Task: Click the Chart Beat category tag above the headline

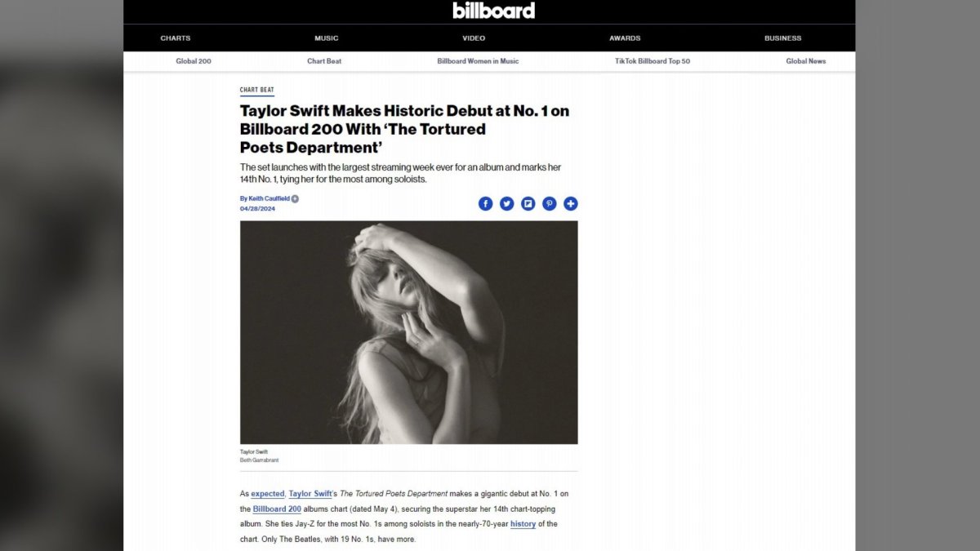Action: [257, 91]
